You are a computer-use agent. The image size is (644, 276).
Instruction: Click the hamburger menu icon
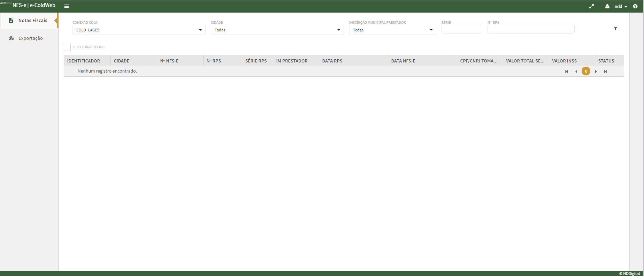[67, 6]
